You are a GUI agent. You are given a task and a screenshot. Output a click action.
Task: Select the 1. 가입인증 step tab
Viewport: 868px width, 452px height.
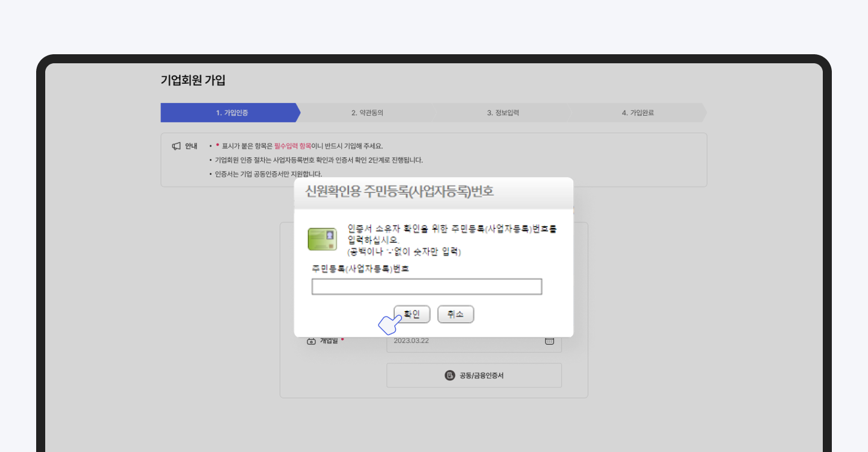[231, 113]
